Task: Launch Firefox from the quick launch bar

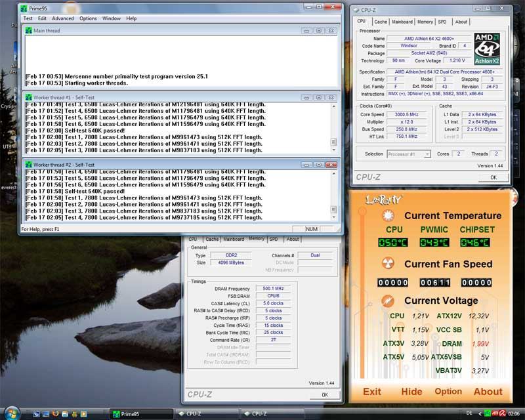Action: [x=56, y=414]
